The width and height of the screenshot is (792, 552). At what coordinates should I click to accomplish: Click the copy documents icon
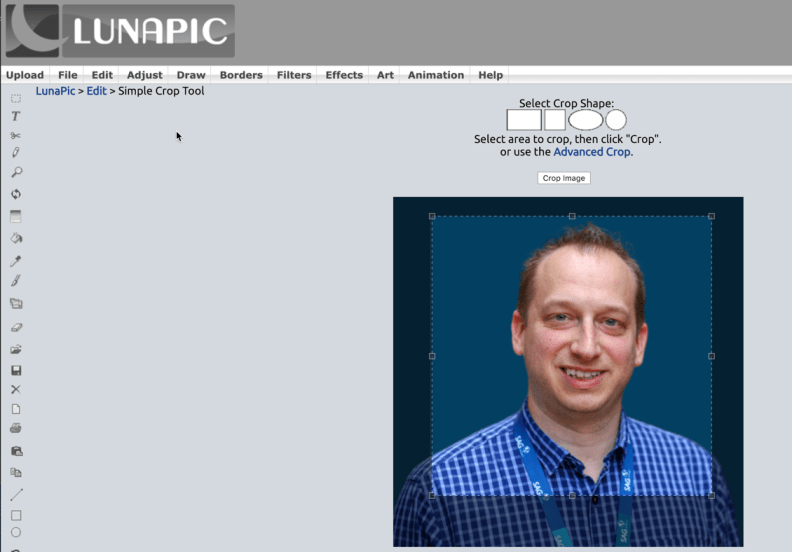(16, 473)
